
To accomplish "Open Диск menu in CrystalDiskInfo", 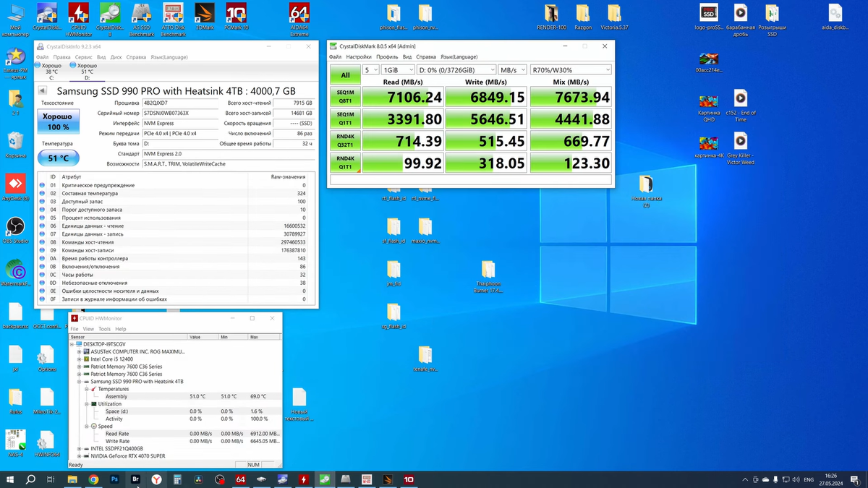I will (116, 57).
